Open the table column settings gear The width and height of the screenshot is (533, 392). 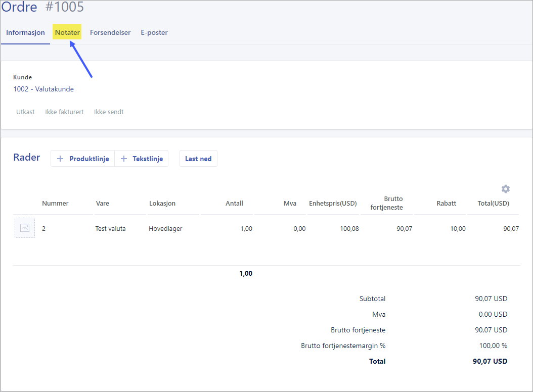coord(505,189)
